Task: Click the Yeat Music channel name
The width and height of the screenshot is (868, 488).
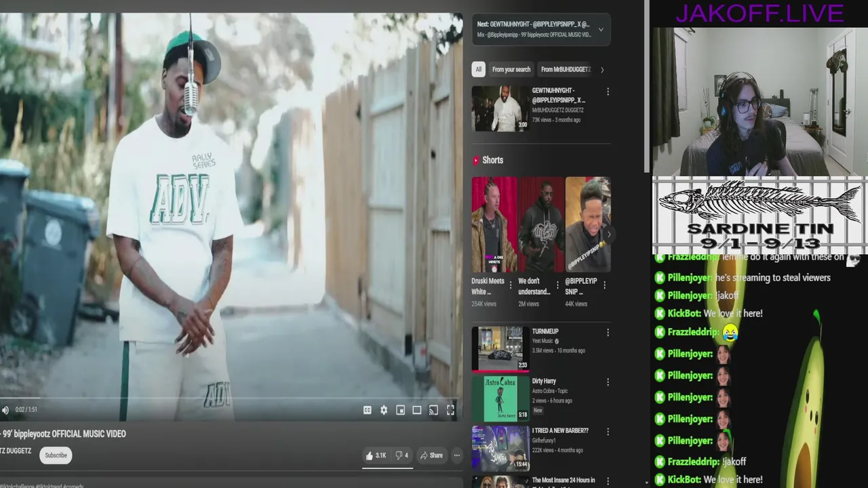Action: click(x=542, y=341)
